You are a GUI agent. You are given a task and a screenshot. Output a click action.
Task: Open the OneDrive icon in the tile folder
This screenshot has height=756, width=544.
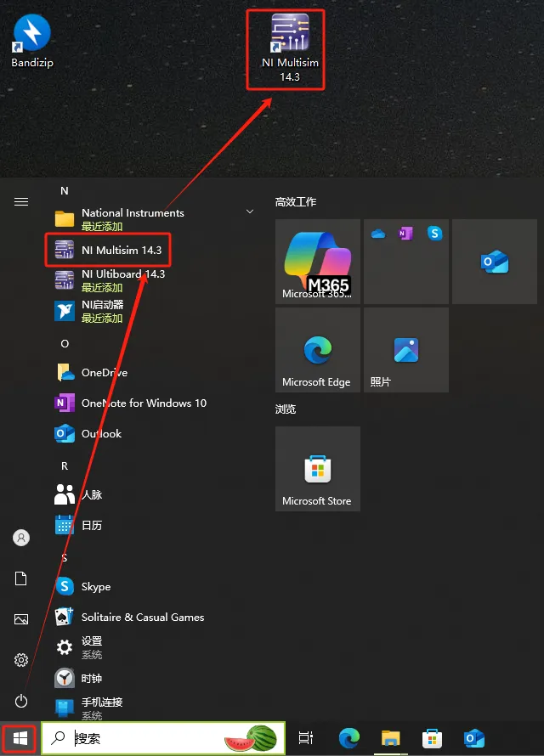click(x=378, y=234)
